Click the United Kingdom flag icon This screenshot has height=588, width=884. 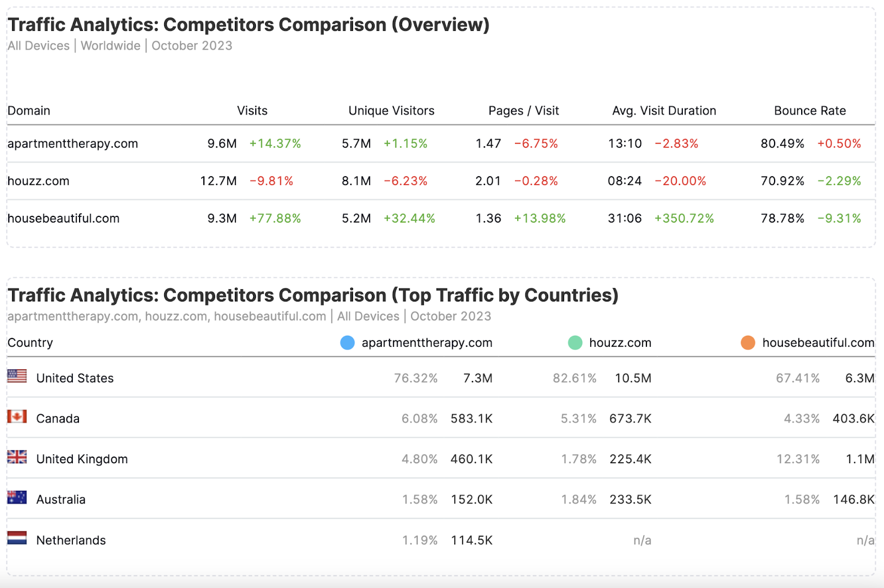click(17, 457)
